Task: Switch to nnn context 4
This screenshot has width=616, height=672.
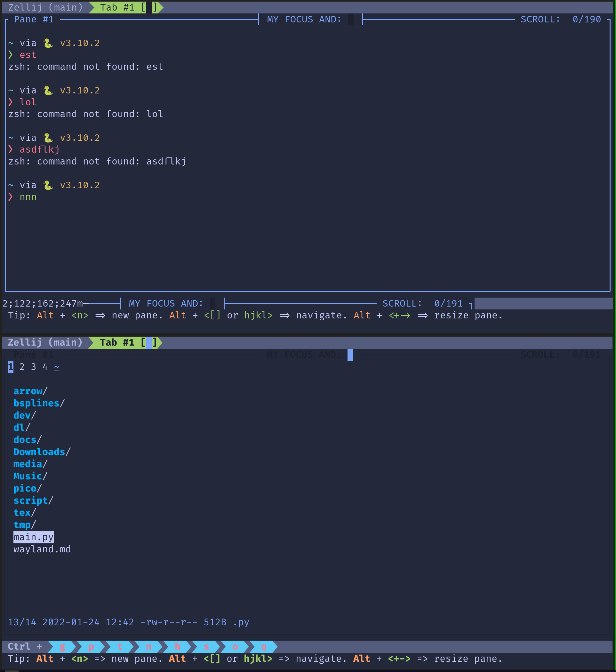Action: [45, 367]
